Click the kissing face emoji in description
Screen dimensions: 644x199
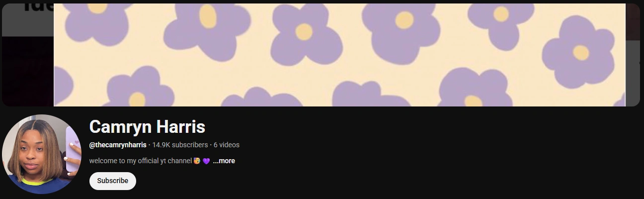pyautogui.click(x=197, y=161)
